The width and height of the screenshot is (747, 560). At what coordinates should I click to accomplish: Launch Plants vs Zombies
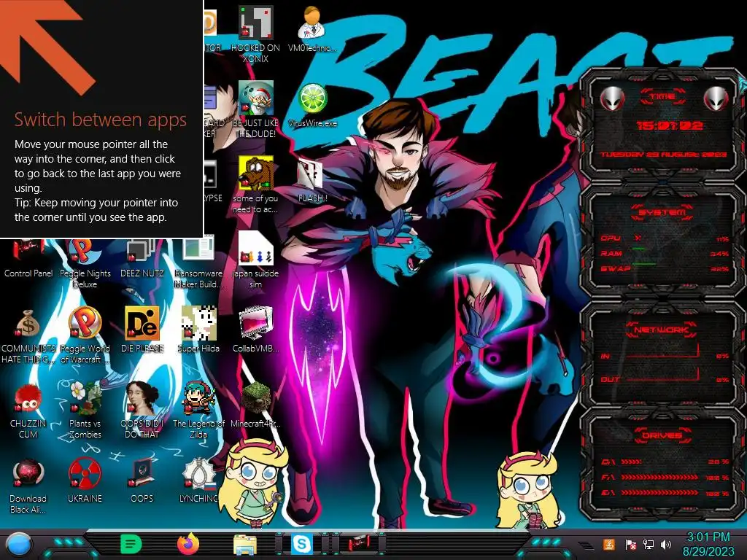(x=85, y=410)
